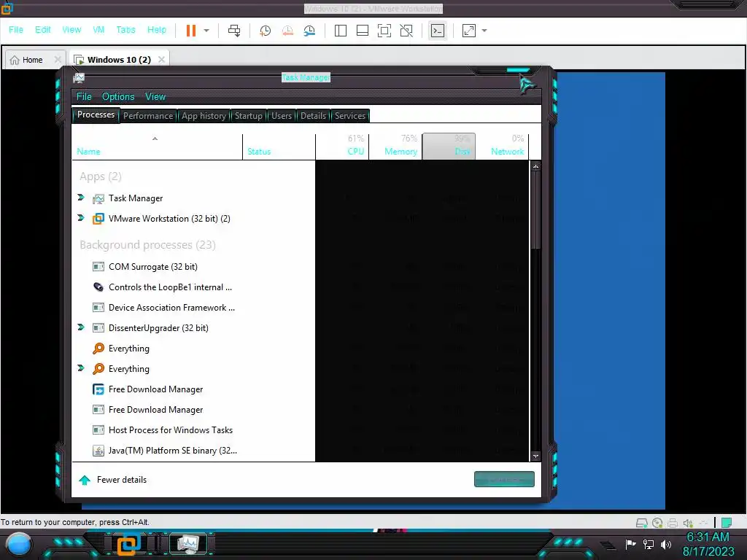747x560 pixels.
Task: Pause the virtual machine with the orange pause icon
Action: coord(191,31)
